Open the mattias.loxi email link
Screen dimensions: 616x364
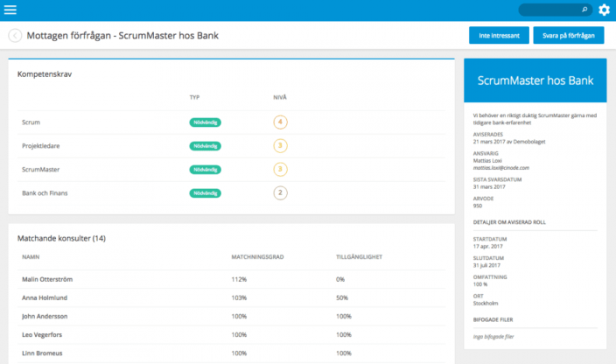click(x=500, y=167)
